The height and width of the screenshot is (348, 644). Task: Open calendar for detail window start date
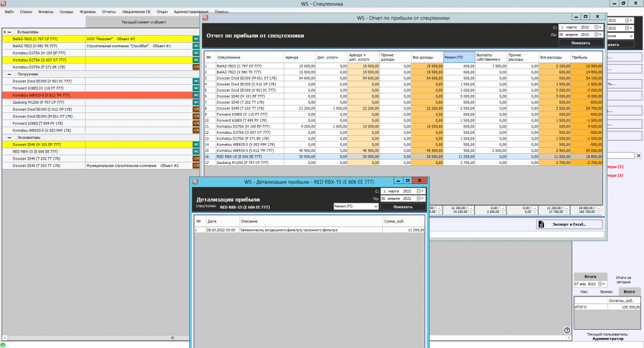tap(419, 191)
